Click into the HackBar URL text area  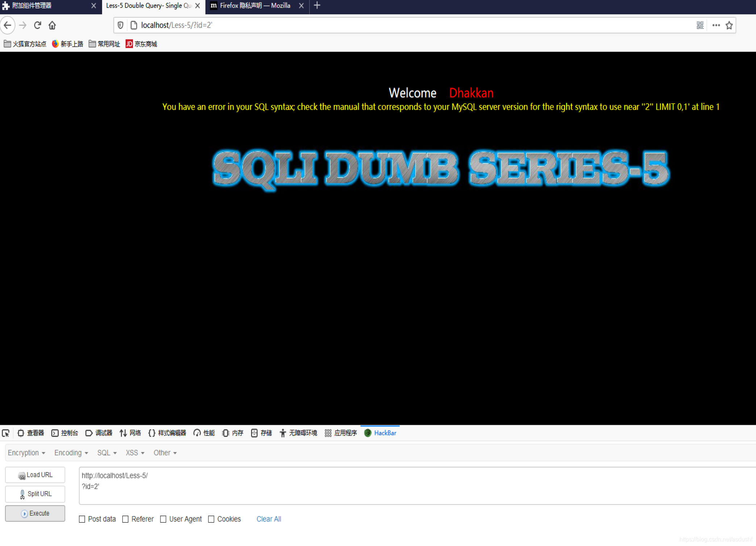pyautogui.click(x=417, y=485)
